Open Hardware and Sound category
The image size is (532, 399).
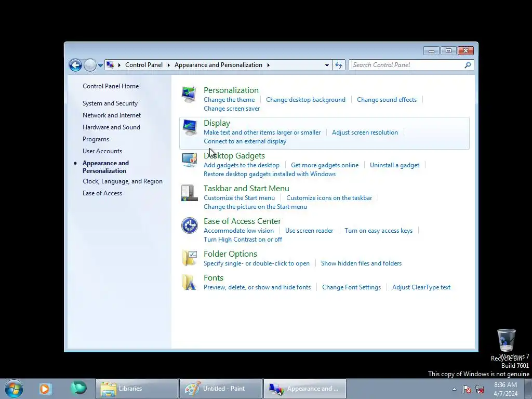click(x=111, y=127)
